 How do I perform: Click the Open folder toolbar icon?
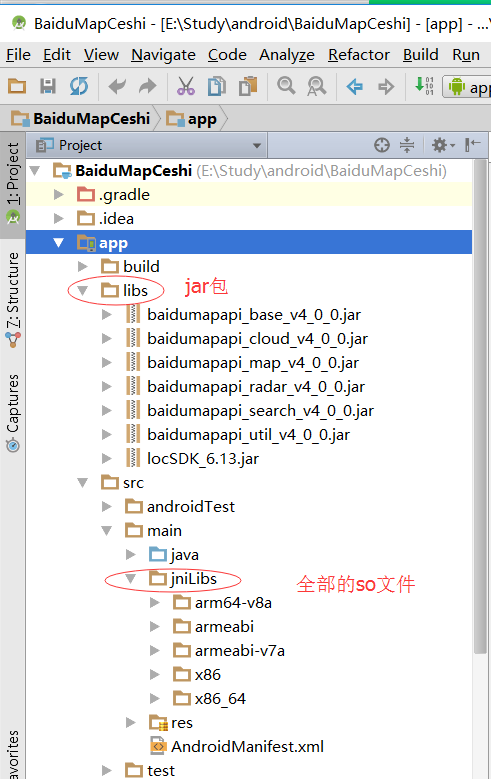pyautogui.click(x=17, y=86)
